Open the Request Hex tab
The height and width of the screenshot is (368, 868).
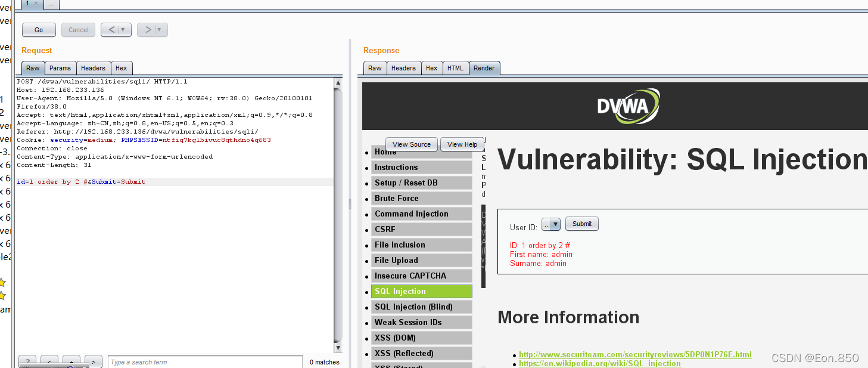pyautogui.click(x=121, y=68)
